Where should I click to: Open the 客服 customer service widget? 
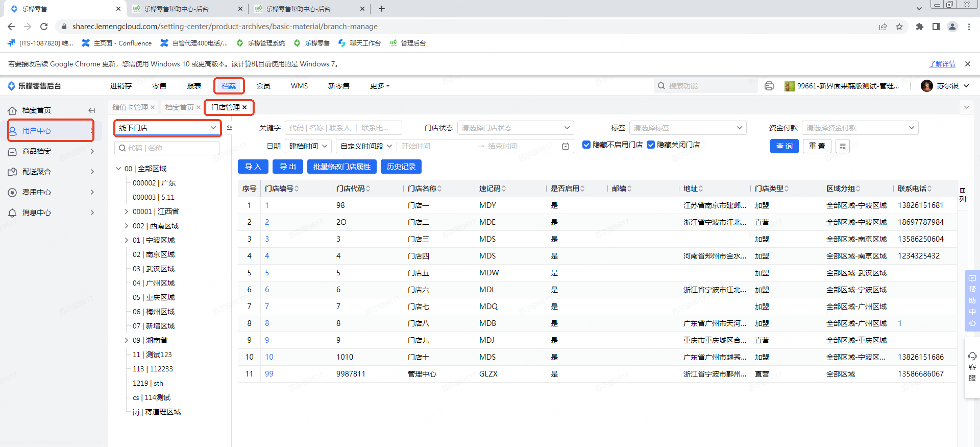pos(972,367)
